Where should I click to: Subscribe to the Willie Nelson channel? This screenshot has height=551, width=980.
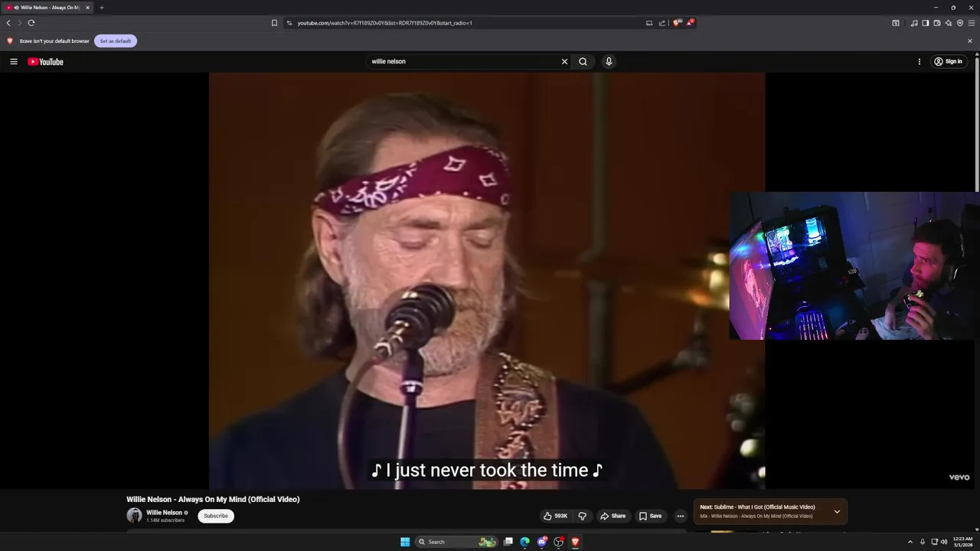pyautogui.click(x=216, y=516)
